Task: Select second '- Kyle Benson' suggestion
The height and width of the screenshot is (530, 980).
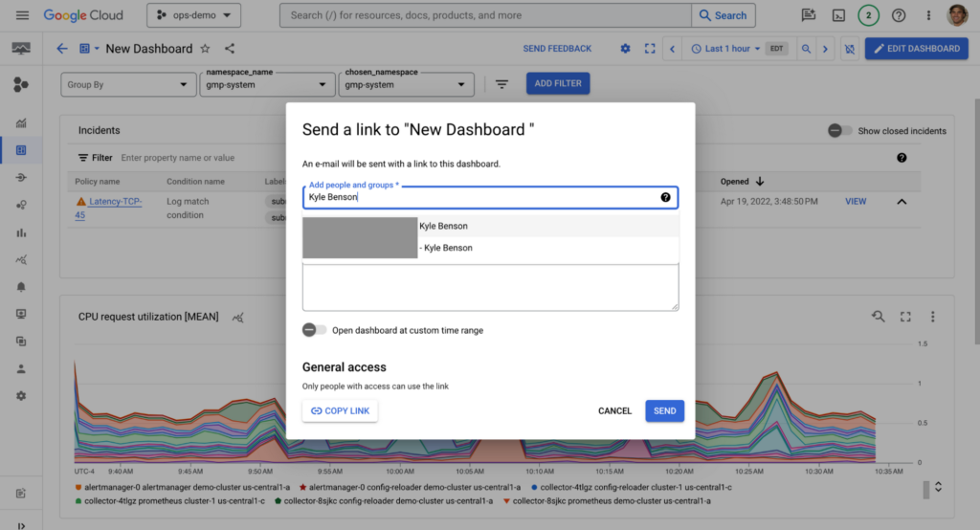Action: 491,248
